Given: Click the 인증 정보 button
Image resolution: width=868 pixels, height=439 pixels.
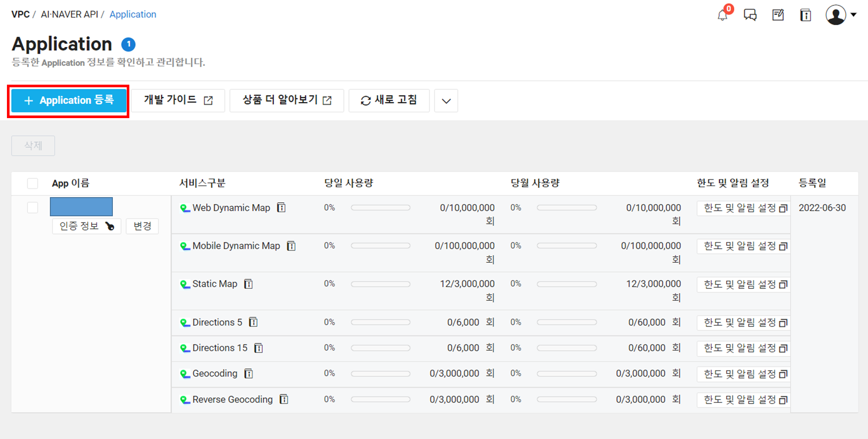Looking at the screenshot, I should pos(86,226).
